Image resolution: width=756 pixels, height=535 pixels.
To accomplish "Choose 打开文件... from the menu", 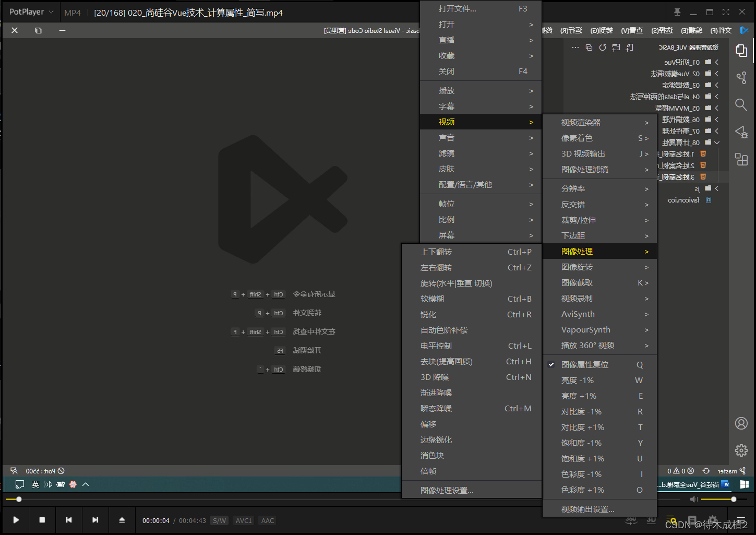I will 481,9.
